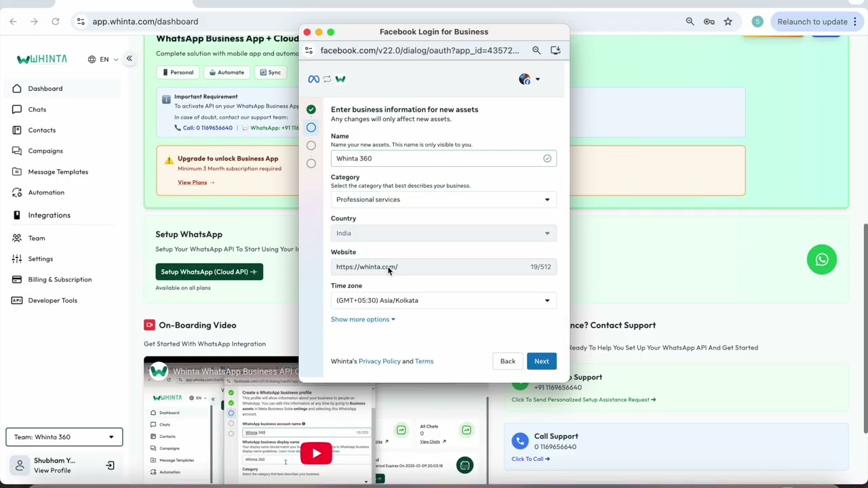
Task: Click the zoom icon in Facebook popup
Action: 536,50
